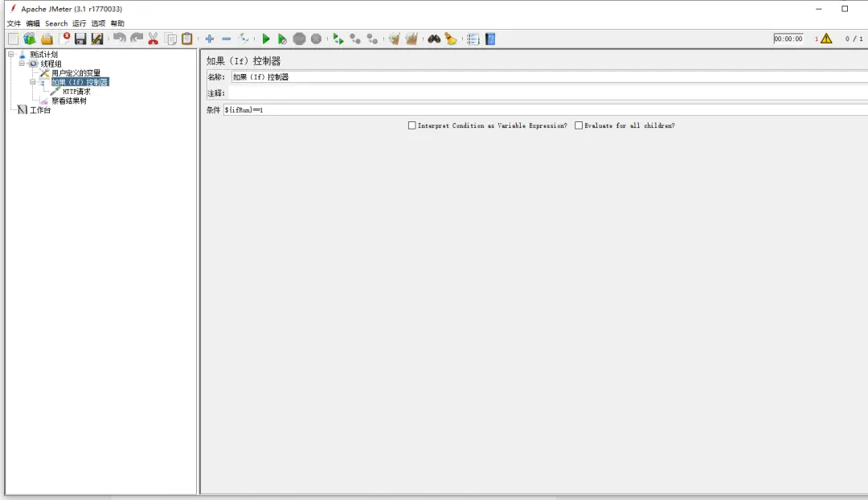Open the 帮助 menu
Screen dimensions: 868x500
coord(117,23)
